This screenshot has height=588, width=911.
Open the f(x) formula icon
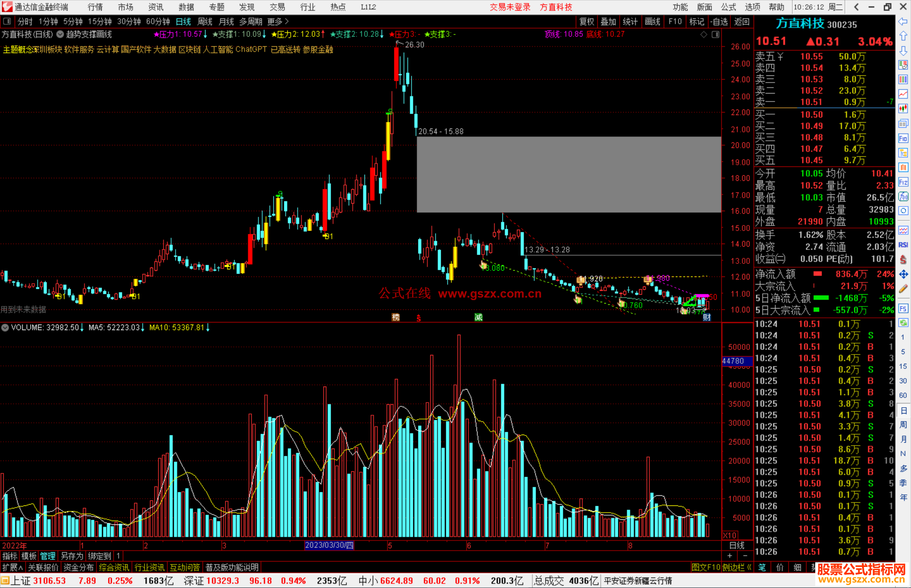(x=903, y=197)
